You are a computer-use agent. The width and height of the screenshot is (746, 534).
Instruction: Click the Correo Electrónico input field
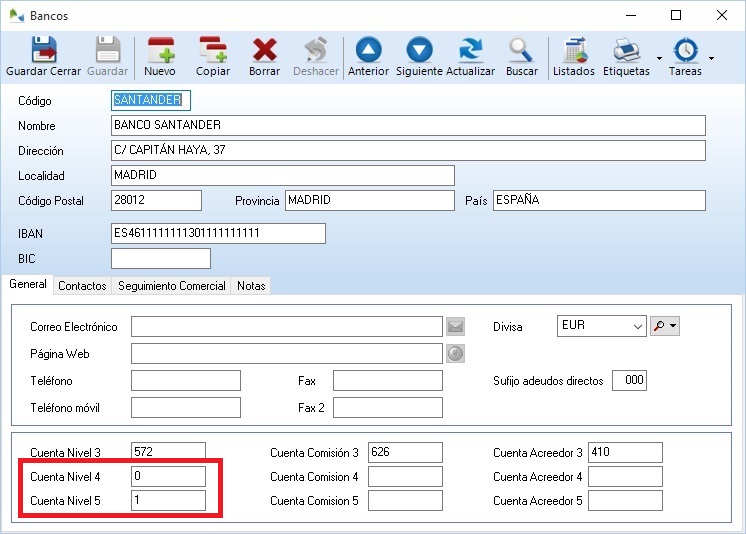coord(287,326)
